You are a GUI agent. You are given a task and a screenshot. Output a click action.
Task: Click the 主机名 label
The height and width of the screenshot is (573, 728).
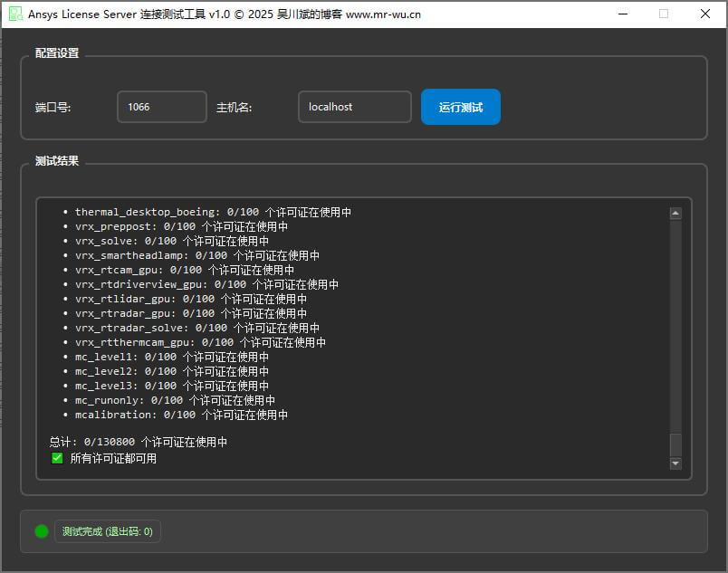(x=234, y=107)
